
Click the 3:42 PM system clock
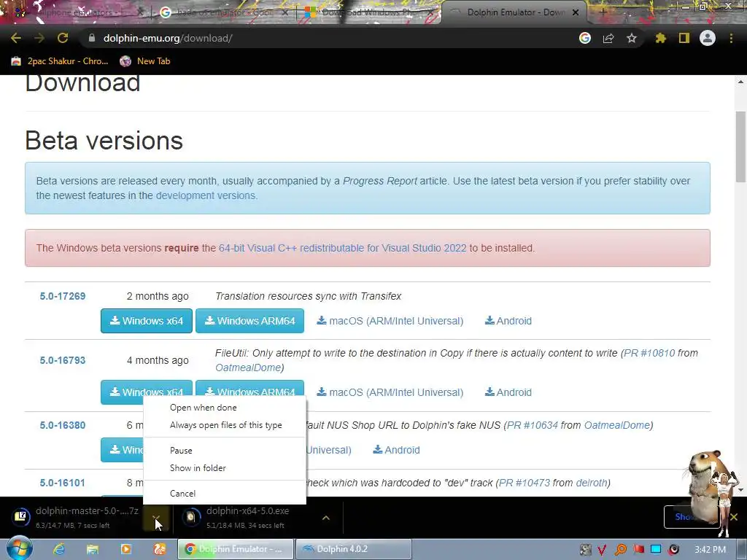[x=710, y=550]
